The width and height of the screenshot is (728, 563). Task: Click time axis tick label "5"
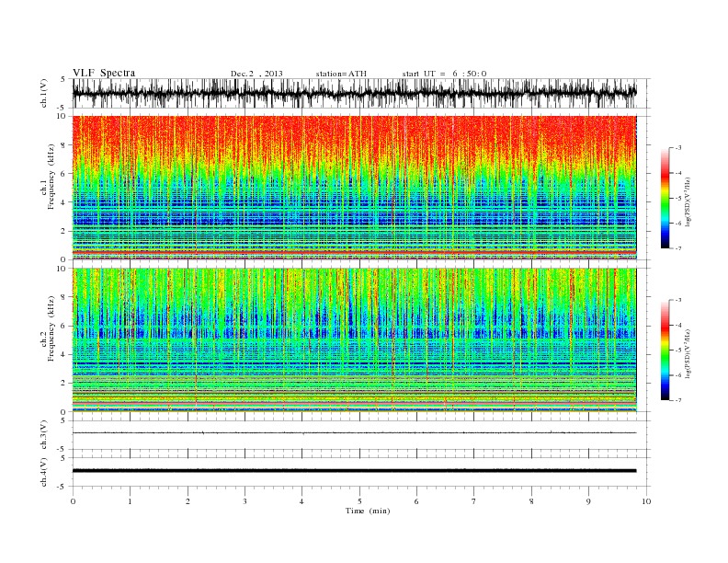(359, 501)
